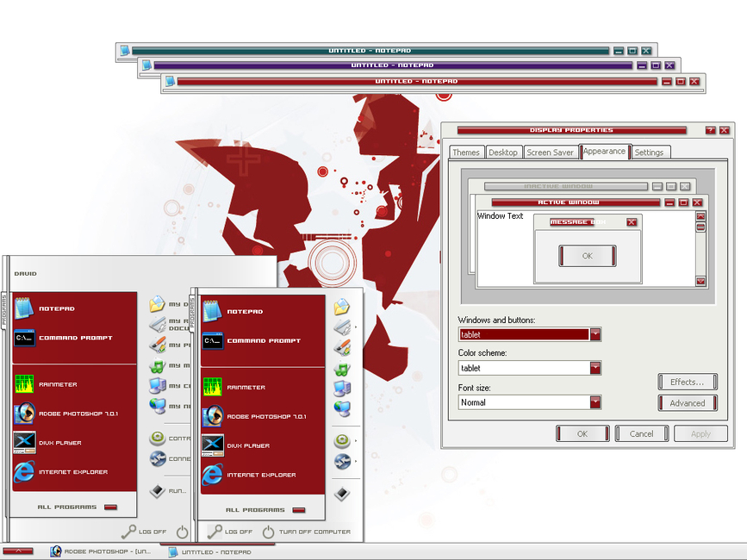Switch to Adobe Photoshop taskbar item
This screenshot has width=747, height=560.
point(102,551)
